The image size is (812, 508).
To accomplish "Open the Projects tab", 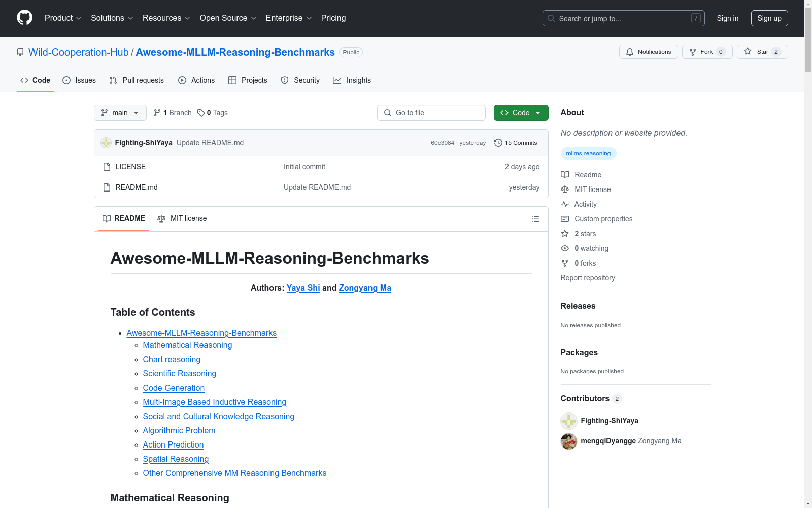I will coord(248,80).
